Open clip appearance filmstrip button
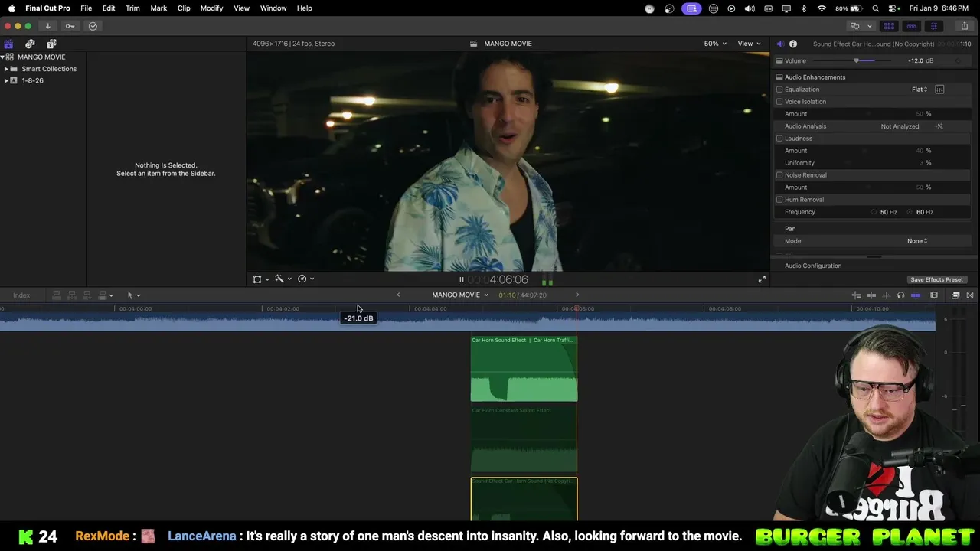Image resolution: width=980 pixels, height=551 pixels. click(x=934, y=295)
